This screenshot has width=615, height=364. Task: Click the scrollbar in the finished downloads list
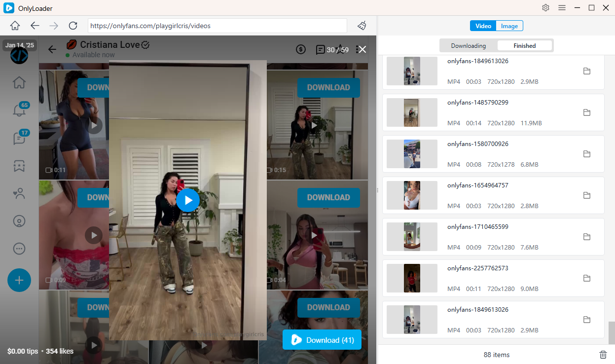[x=612, y=333]
